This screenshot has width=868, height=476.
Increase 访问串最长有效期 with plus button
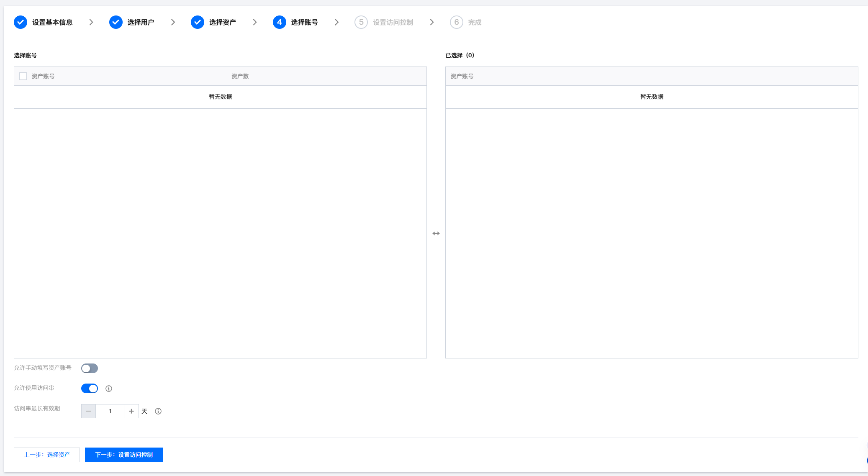coord(131,411)
